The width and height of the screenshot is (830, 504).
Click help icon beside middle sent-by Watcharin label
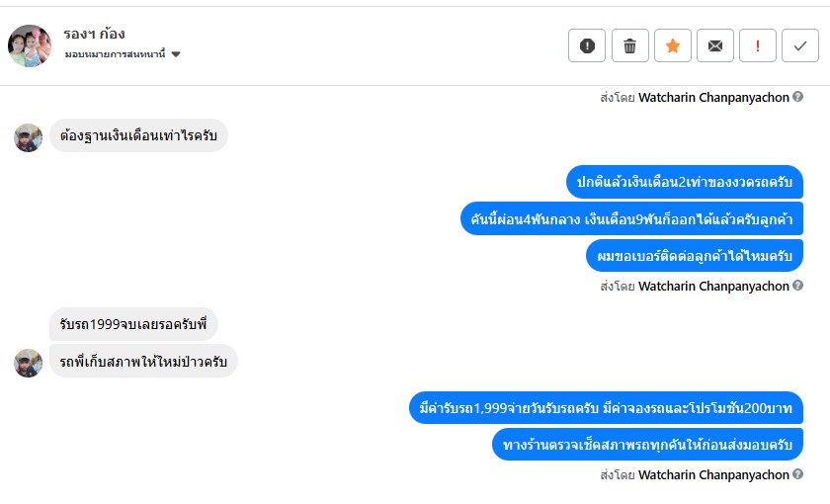click(798, 286)
